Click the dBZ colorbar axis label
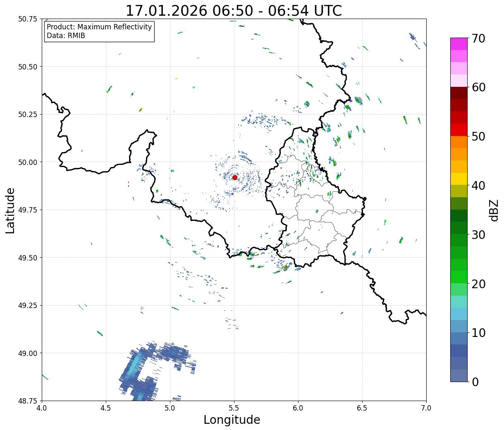The height and width of the screenshot is (430, 504). [494, 210]
